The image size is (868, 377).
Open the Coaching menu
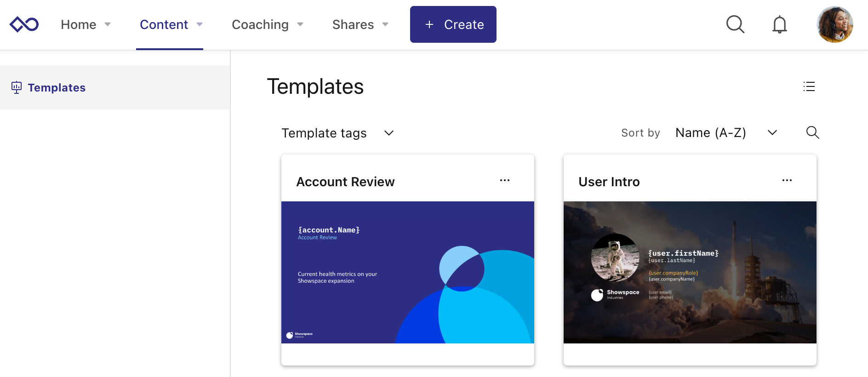pos(260,24)
